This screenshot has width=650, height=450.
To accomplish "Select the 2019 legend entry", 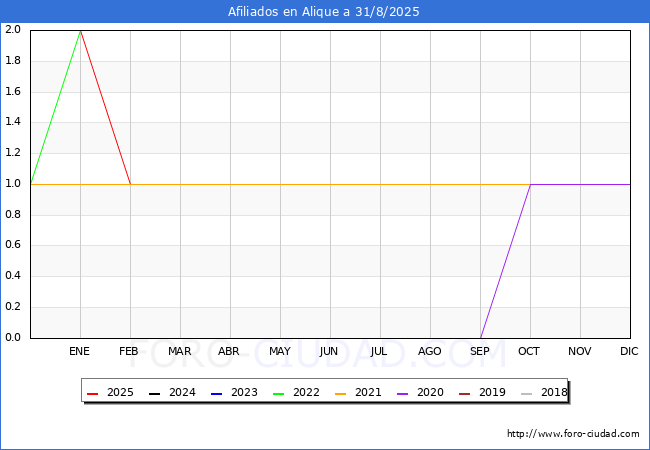I will click(483, 392).
